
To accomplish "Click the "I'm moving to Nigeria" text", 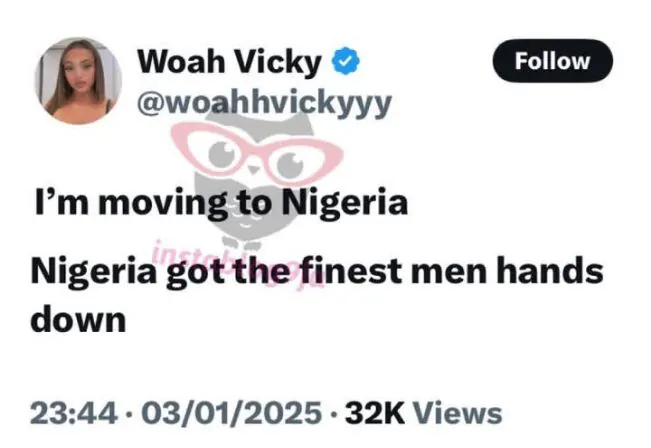I will (216, 204).
